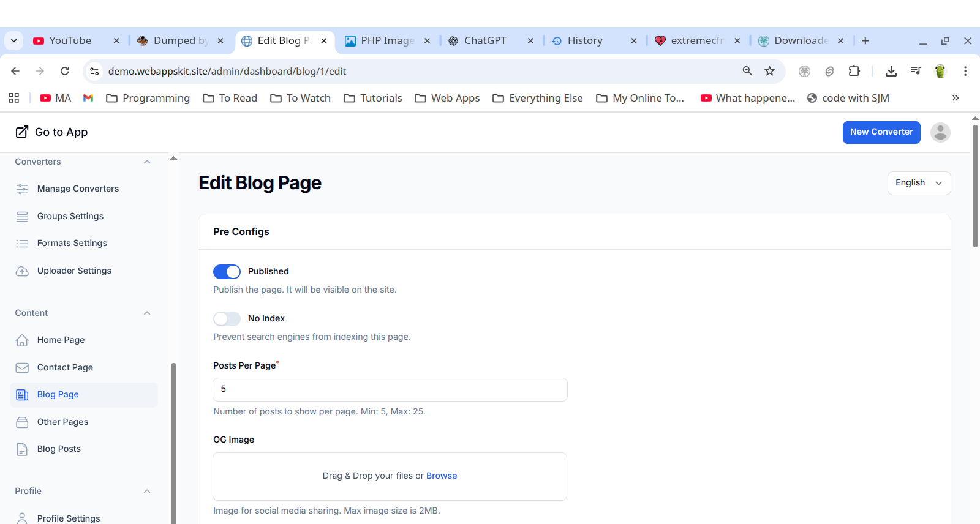Collapse the Converters sidebar section

[x=147, y=162]
